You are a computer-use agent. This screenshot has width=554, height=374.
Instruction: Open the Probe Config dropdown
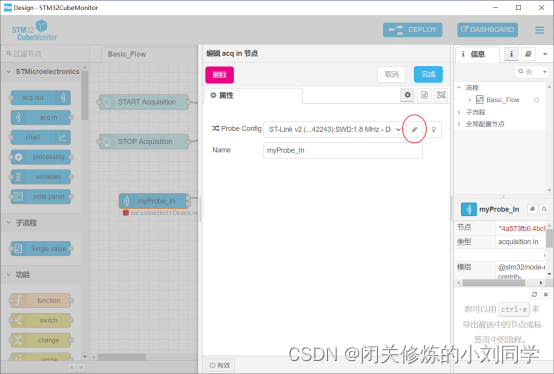point(333,129)
